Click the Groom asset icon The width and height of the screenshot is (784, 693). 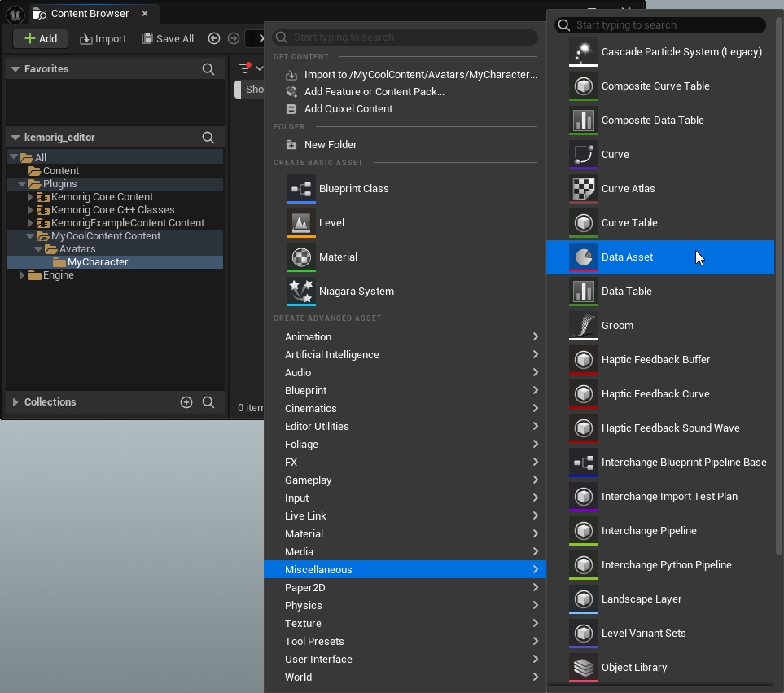coord(583,326)
